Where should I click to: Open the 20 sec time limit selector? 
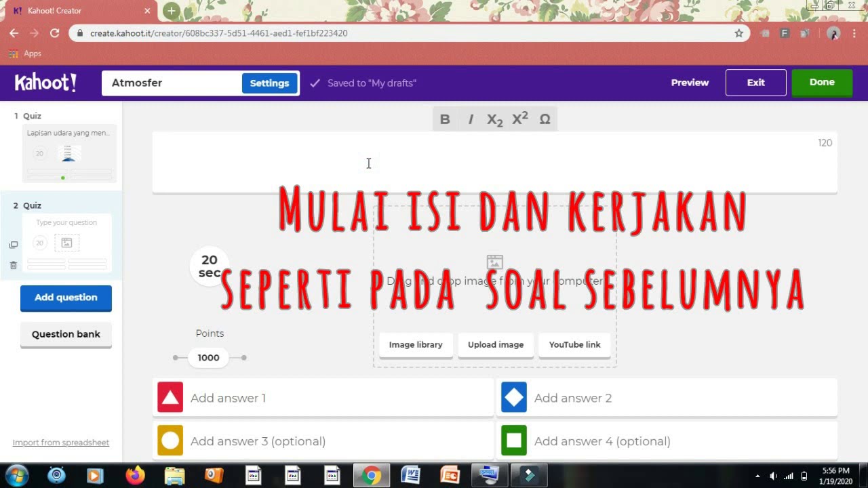coord(210,266)
